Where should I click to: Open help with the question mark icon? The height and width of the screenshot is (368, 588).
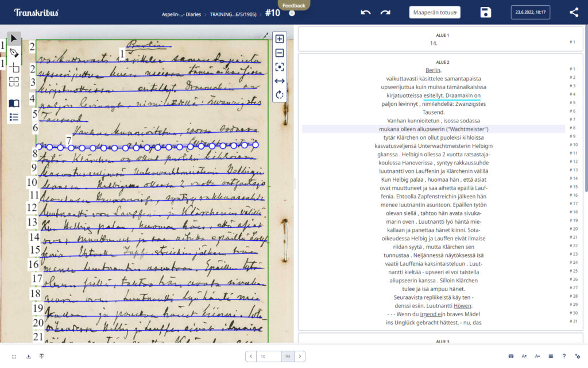click(564, 356)
